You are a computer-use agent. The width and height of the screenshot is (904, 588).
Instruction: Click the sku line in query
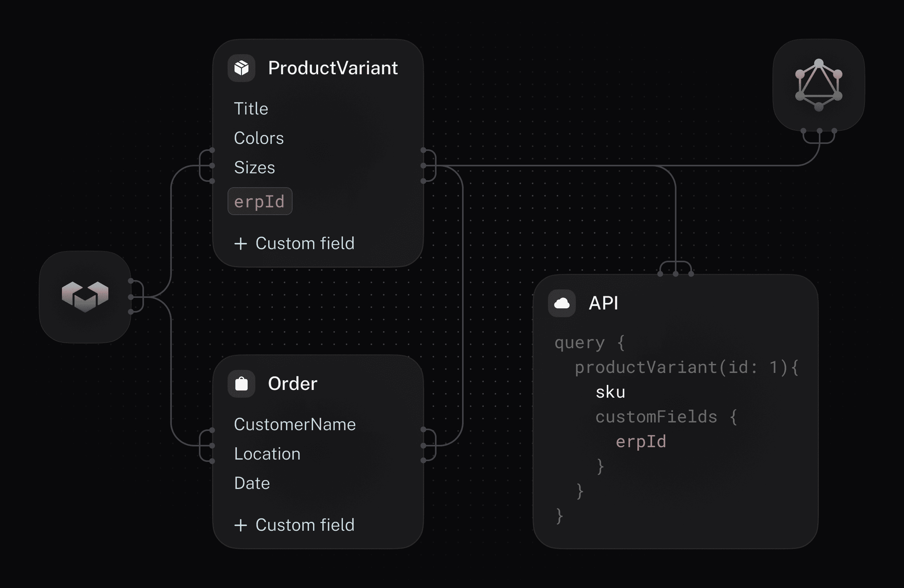(610, 392)
